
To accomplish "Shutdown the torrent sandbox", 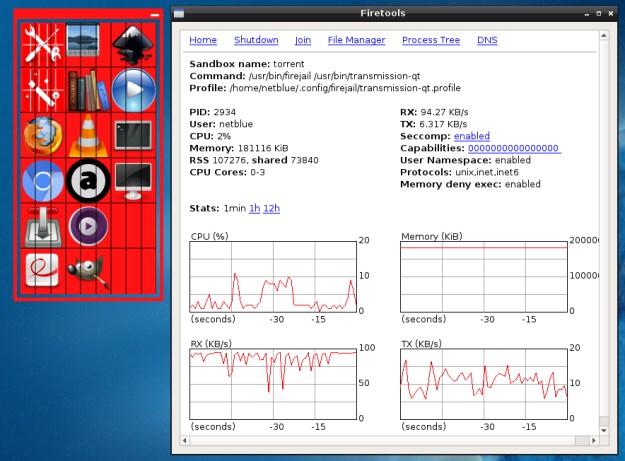I will click(256, 40).
